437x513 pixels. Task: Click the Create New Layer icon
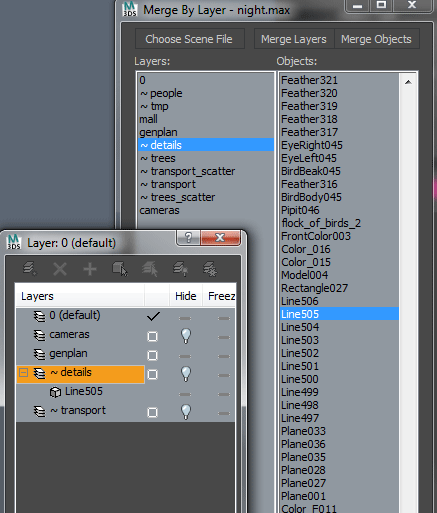pos(30,269)
